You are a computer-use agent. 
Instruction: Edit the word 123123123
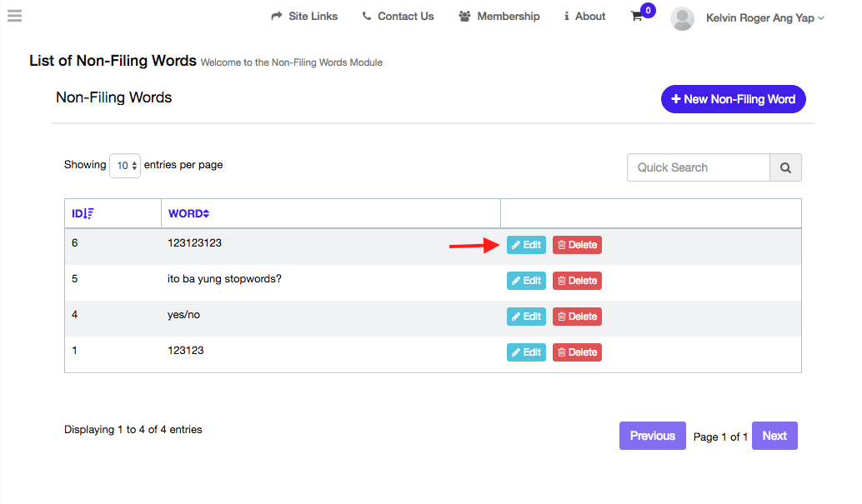pyautogui.click(x=526, y=245)
